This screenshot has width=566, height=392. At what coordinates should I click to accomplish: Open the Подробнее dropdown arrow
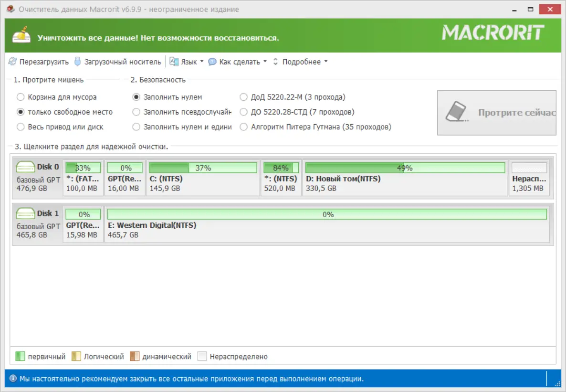pos(326,62)
